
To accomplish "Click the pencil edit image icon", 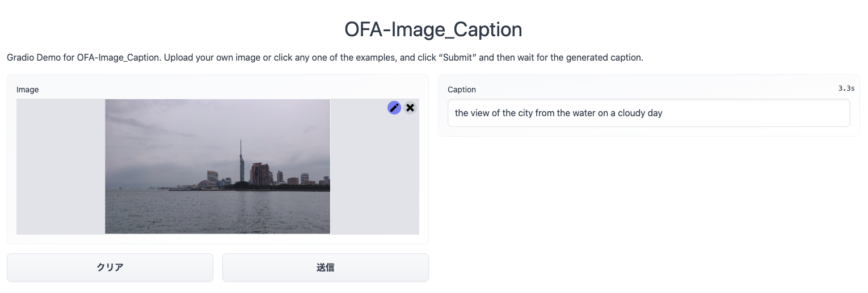I will pos(394,108).
